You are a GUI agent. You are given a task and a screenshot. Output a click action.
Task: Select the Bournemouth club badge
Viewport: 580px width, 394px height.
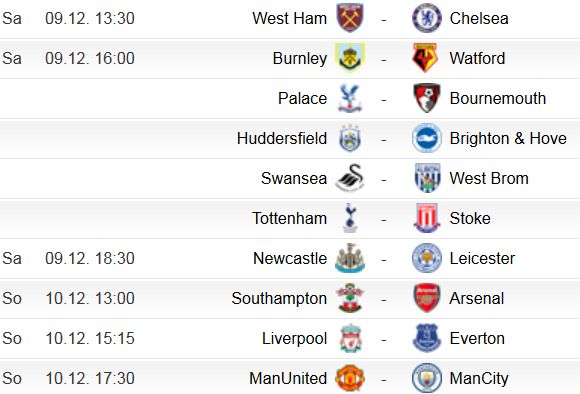(427, 98)
